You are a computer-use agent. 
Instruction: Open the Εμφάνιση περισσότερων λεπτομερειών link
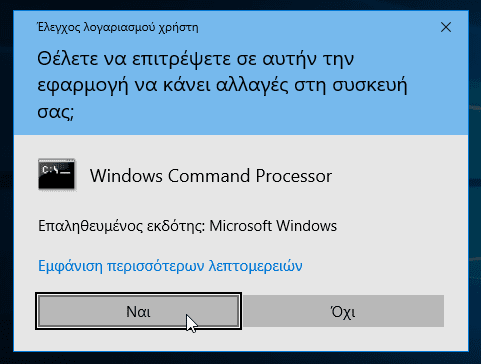click(170, 266)
